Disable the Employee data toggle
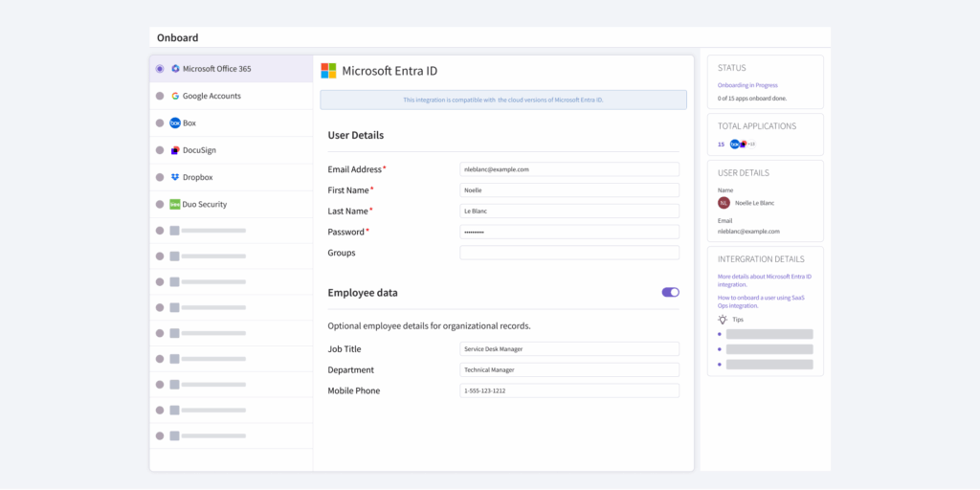This screenshot has height=490, width=980. point(670,292)
